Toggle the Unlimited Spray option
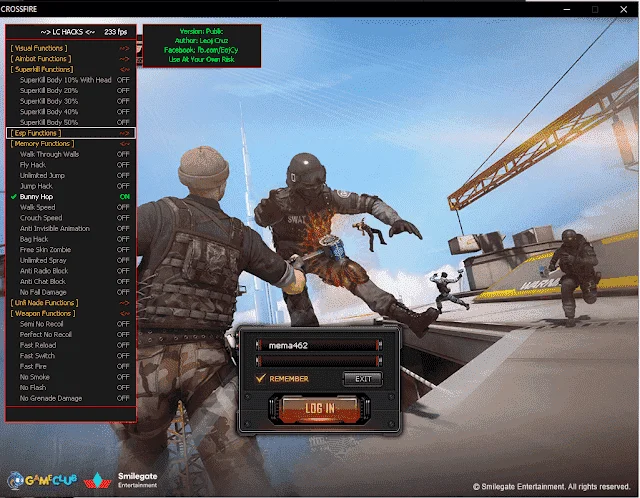640x498 pixels. coord(71,260)
